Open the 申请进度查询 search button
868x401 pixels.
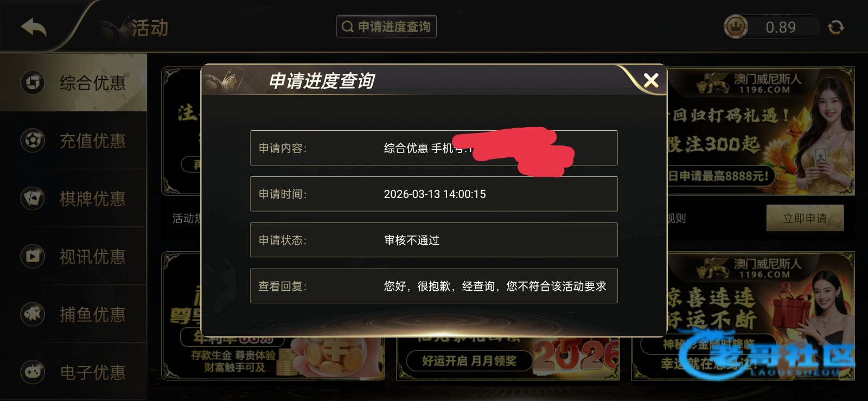(386, 27)
